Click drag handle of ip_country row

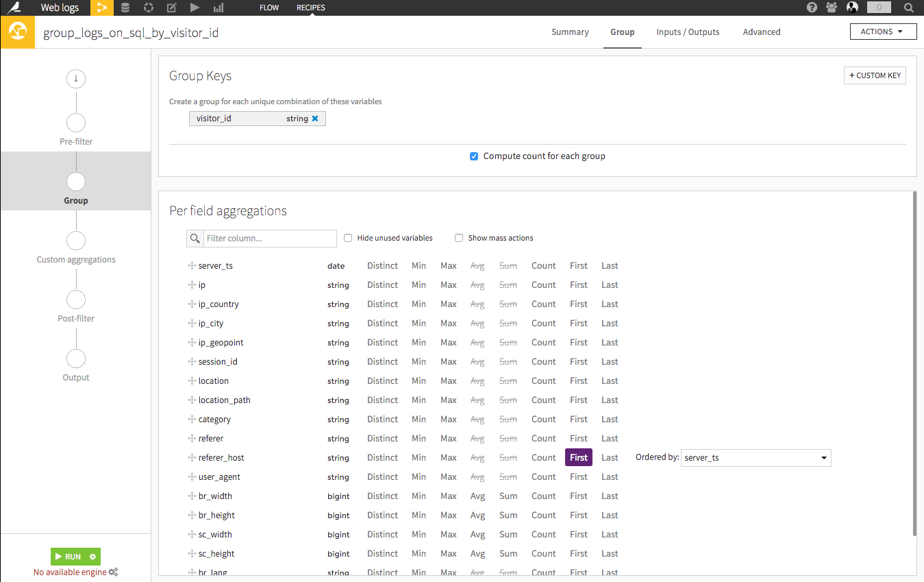[192, 304]
